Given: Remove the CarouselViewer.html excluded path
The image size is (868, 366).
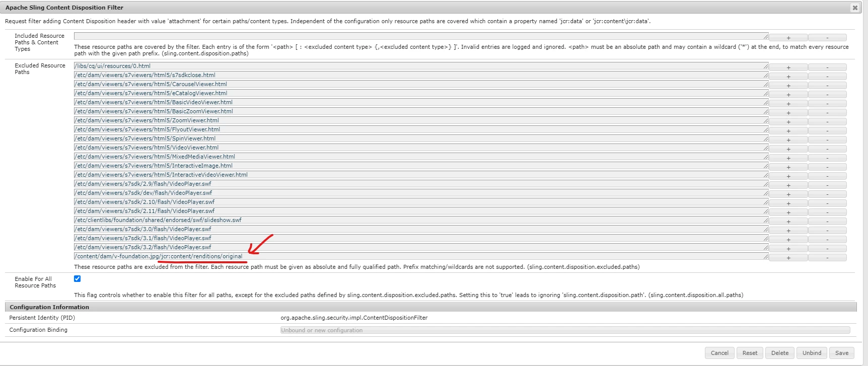Looking at the screenshot, I should pyautogui.click(x=827, y=86).
